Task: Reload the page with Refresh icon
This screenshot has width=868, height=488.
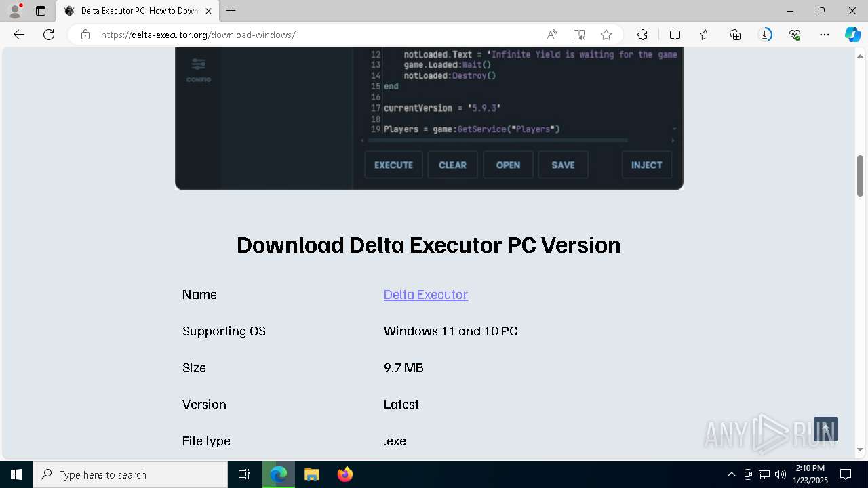Action: tap(49, 35)
